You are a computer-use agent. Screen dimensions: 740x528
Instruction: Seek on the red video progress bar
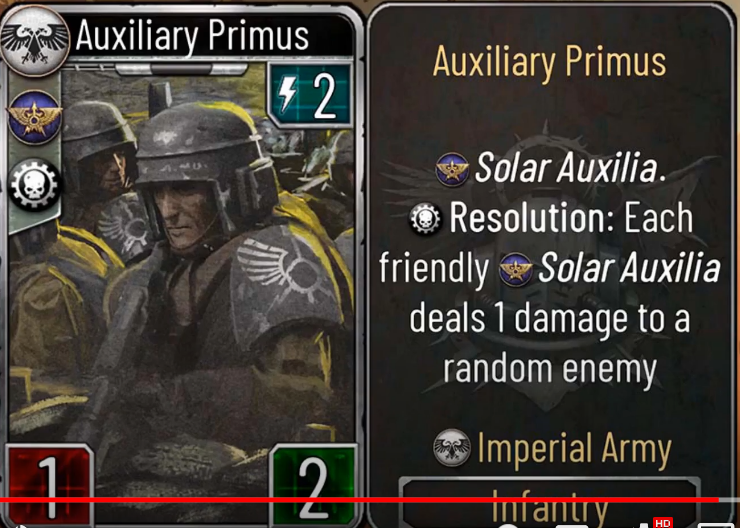click(370, 499)
